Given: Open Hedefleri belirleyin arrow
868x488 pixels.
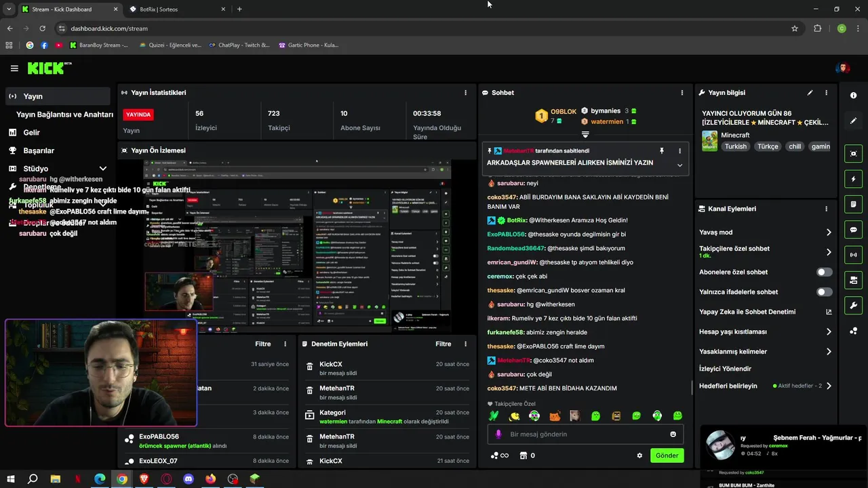Looking at the screenshot, I should (x=829, y=386).
